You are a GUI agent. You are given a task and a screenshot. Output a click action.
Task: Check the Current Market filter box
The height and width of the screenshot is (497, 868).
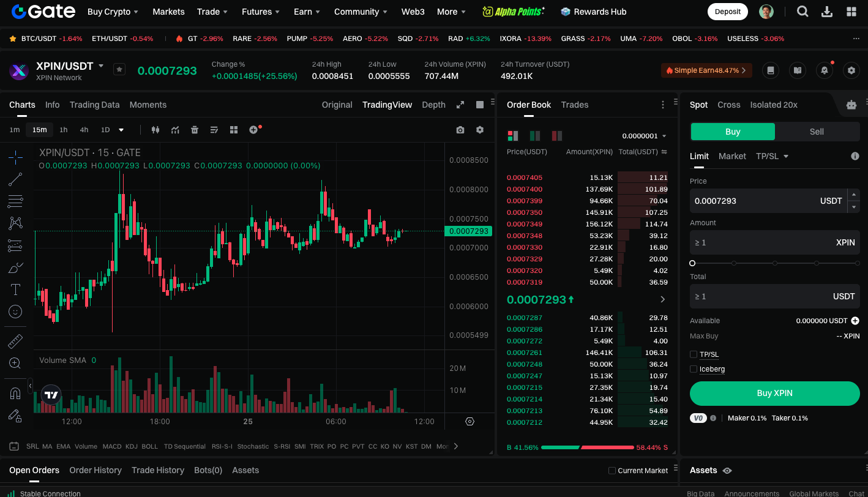[612, 471]
